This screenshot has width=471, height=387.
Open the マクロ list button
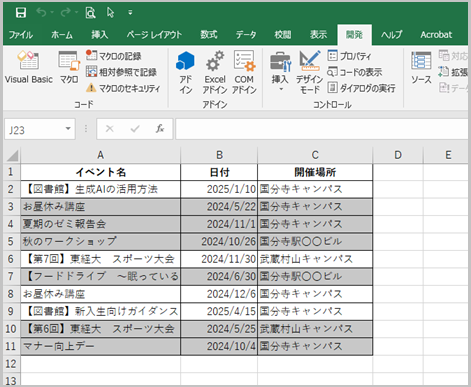click(69, 67)
